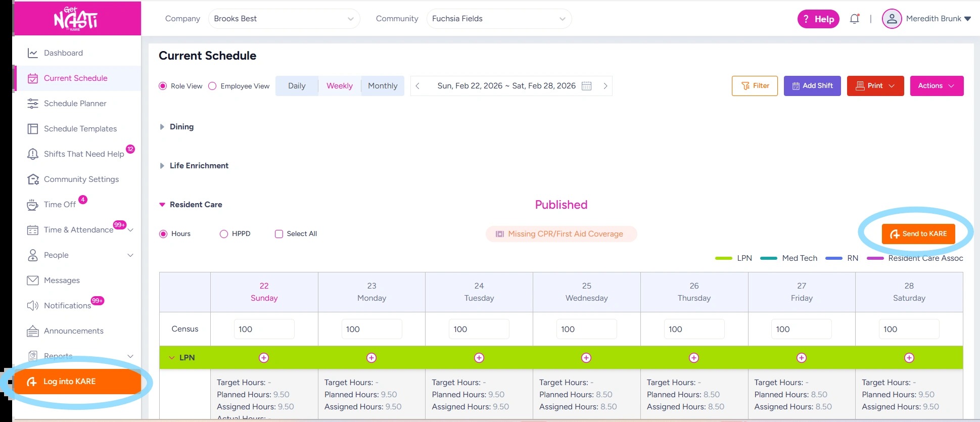Screen dimensions: 980x422
Task: Click the notification bell icon
Action: [854, 19]
